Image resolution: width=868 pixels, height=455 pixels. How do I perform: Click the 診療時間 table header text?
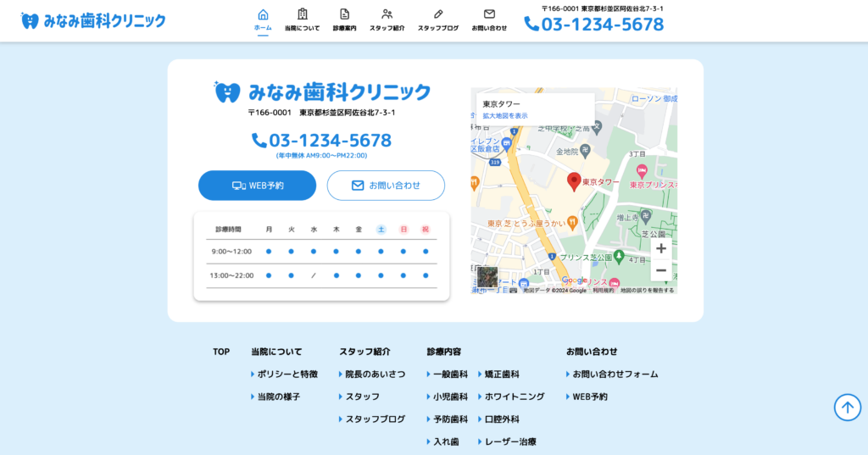click(x=228, y=229)
